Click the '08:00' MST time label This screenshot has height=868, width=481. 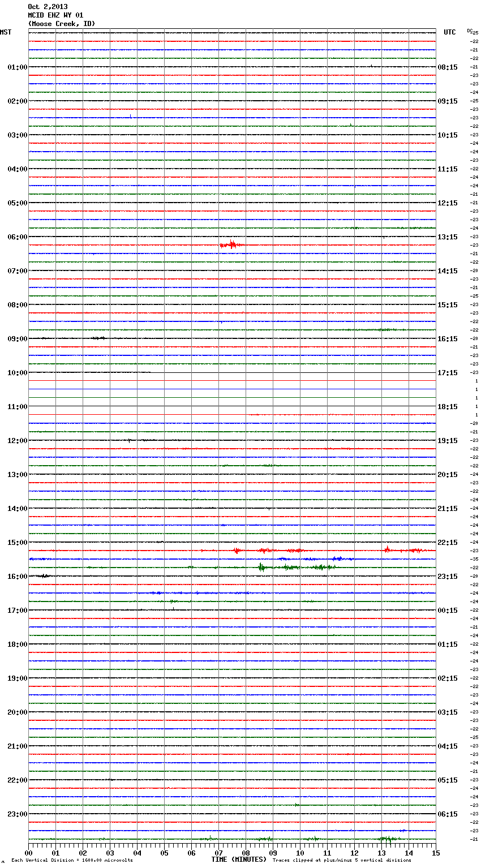click(x=18, y=305)
